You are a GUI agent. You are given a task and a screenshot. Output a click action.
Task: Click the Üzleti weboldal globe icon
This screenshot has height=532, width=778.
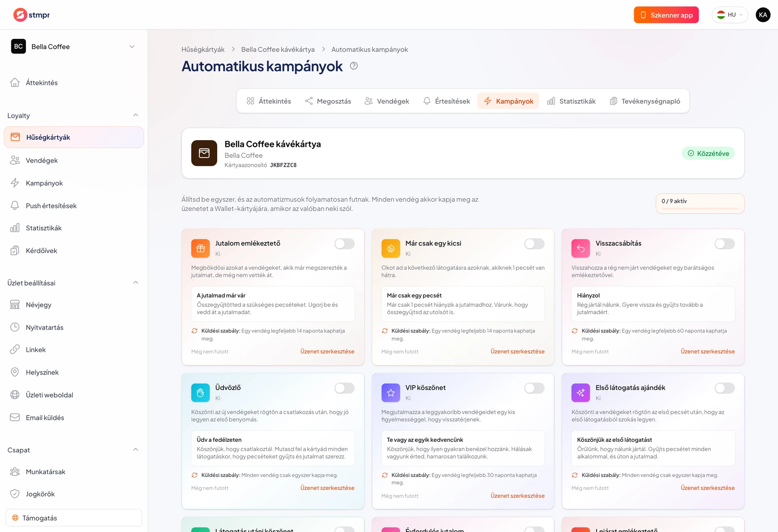tap(15, 395)
